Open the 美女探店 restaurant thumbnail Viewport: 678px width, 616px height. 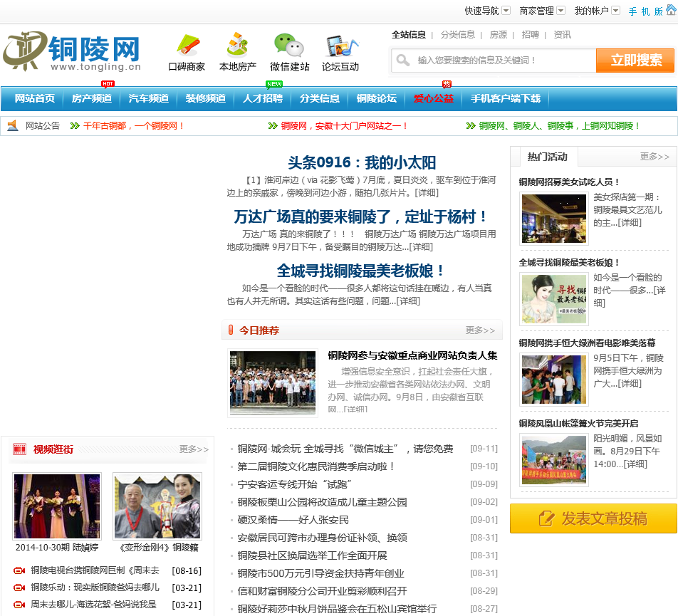(554, 219)
